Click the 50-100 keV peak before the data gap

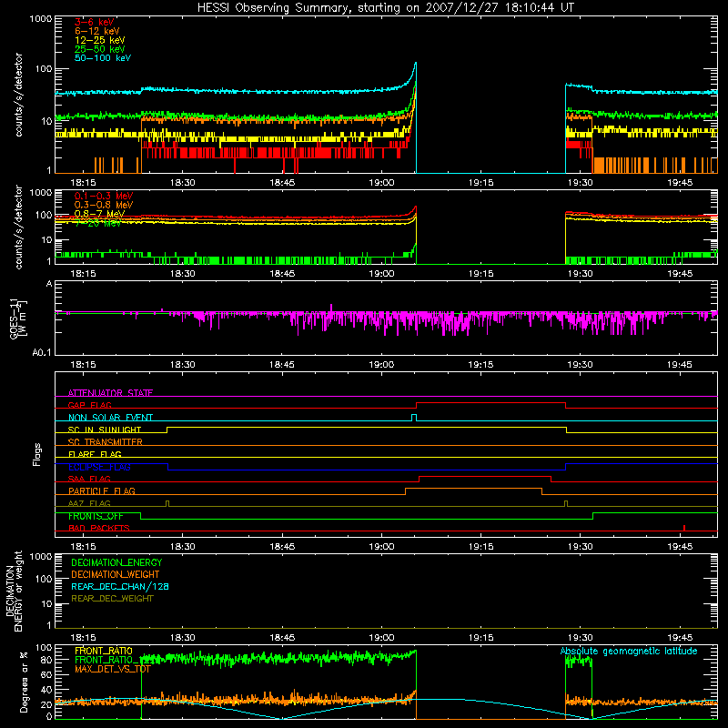click(416, 63)
